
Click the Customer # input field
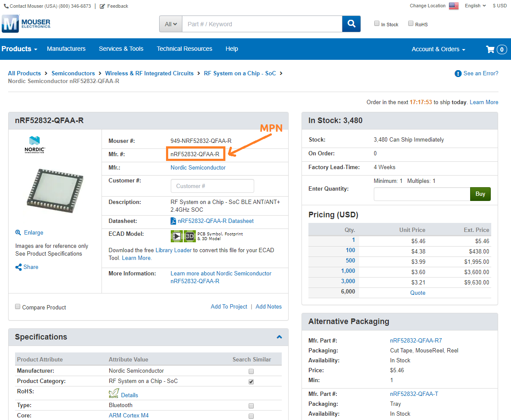pos(212,186)
